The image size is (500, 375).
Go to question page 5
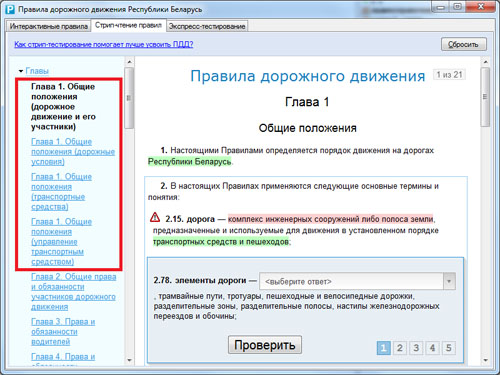[449, 348]
